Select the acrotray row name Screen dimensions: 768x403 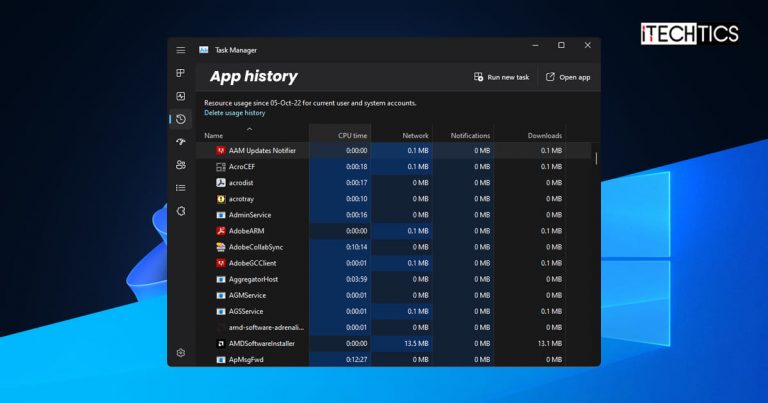coord(241,199)
